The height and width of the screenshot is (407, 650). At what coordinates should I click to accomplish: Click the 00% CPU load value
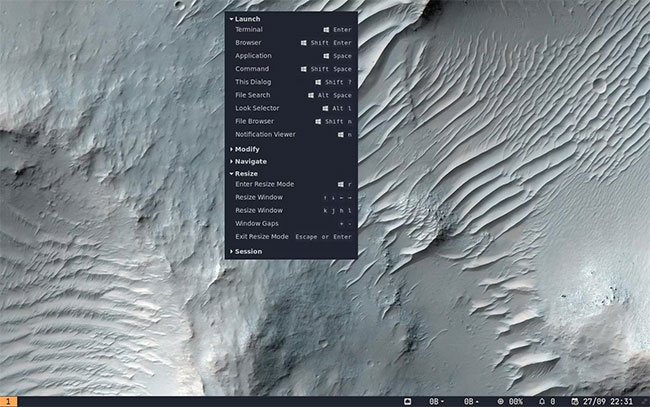coord(516,402)
